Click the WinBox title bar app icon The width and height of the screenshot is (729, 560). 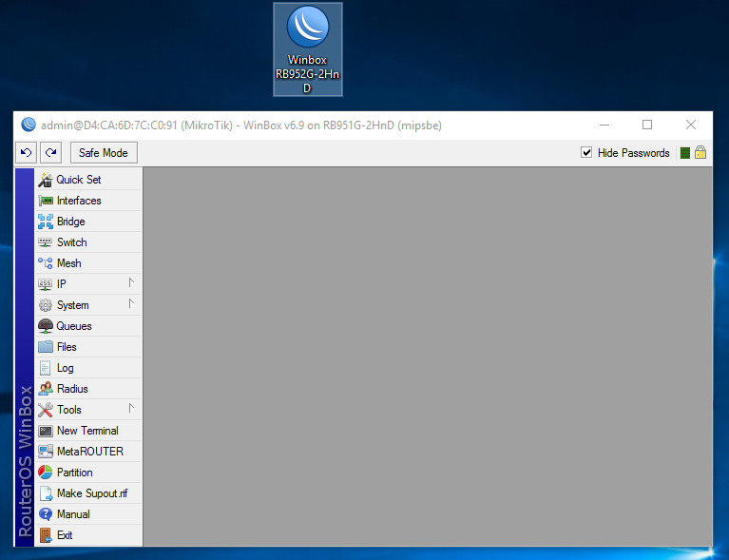coord(29,125)
